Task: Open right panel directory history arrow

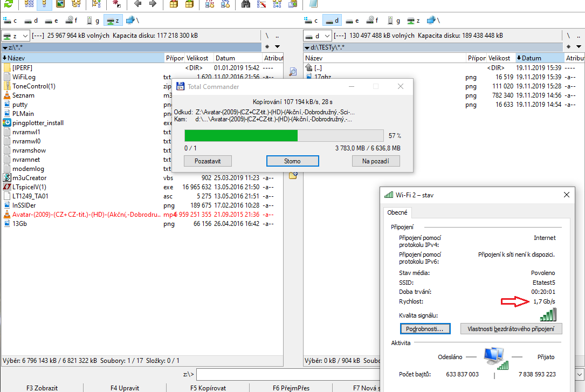Action: coord(579,47)
